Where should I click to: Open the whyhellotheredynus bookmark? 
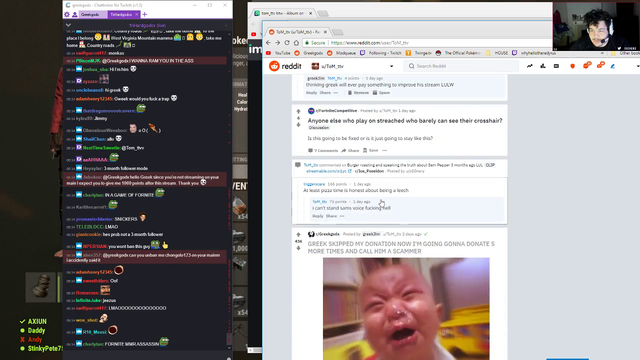[535, 53]
